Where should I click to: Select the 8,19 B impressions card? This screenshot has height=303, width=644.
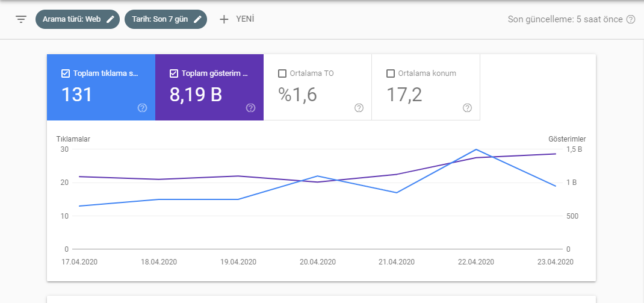pyautogui.click(x=209, y=87)
